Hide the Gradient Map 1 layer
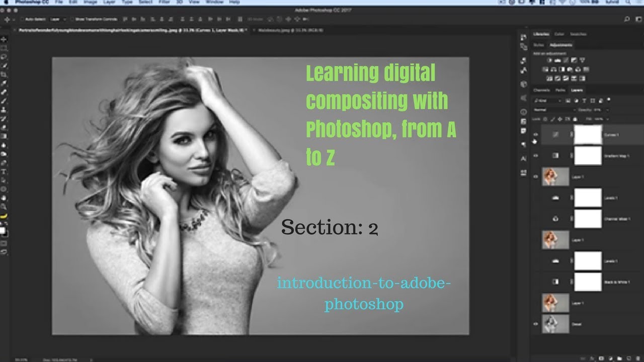The image size is (644, 362). click(536, 156)
